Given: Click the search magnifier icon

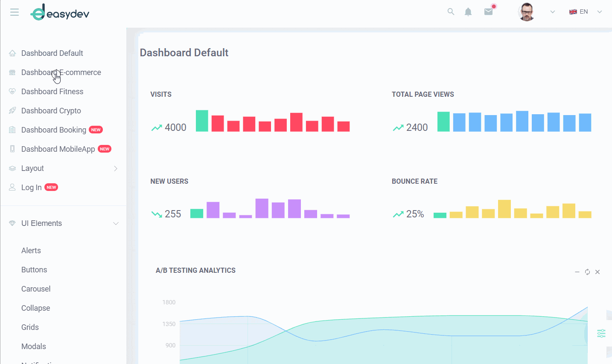Looking at the screenshot, I should (451, 12).
